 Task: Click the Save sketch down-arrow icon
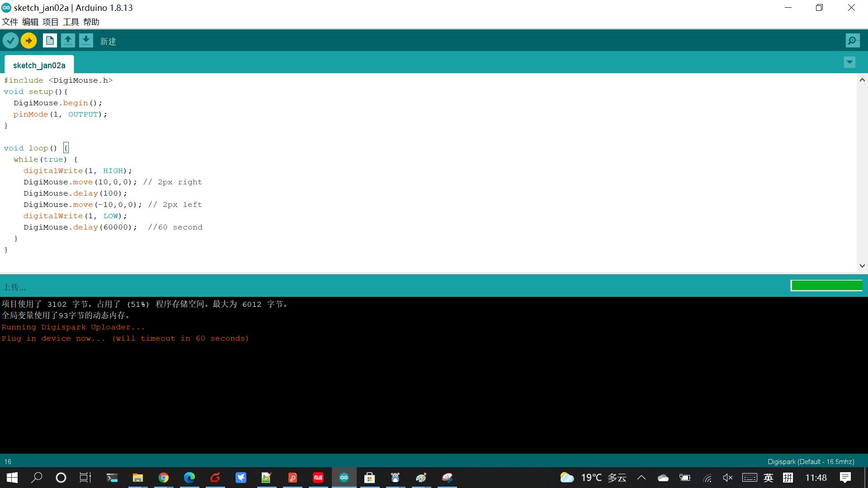pos(86,41)
